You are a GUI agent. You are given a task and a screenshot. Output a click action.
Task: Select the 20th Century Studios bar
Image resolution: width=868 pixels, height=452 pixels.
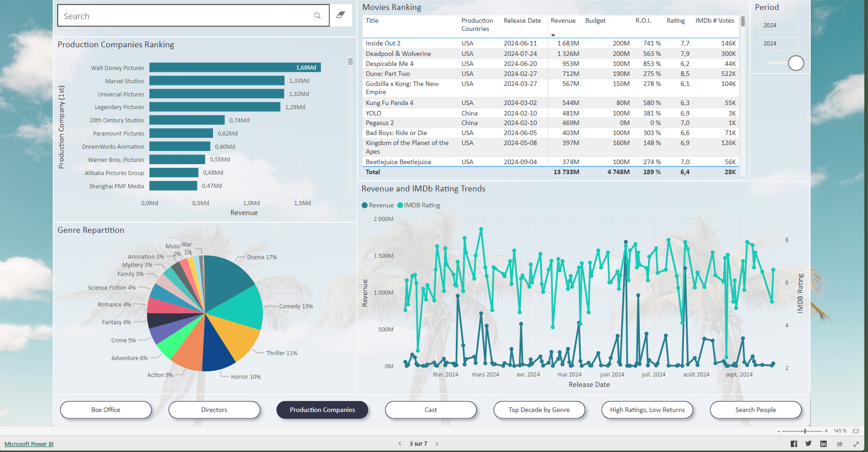187,120
